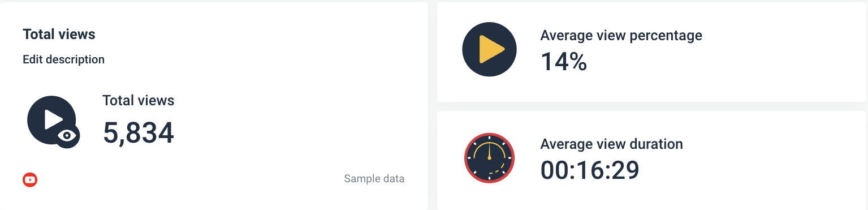Click the Sample data label
This screenshot has width=868, height=210.
coord(374,179)
